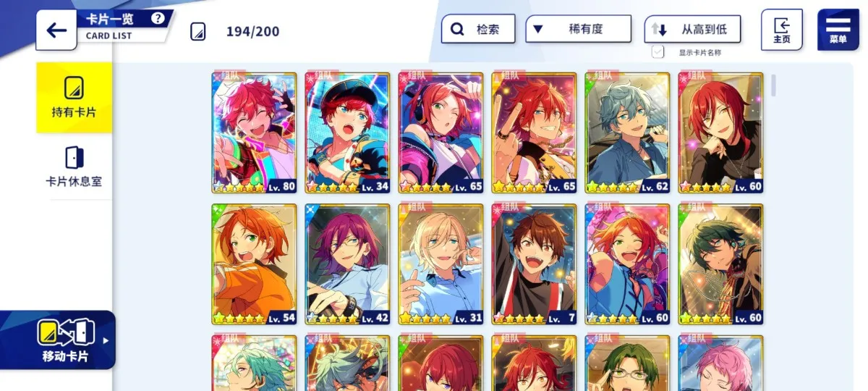Open the Lv. 7 brown-haired card
This screenshot has width=868, height=391.
[535, 264]
